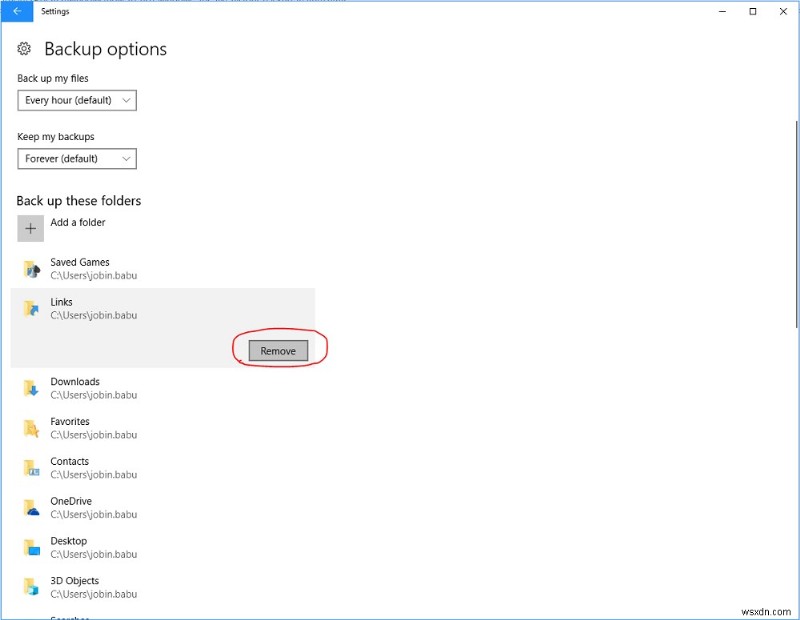Click Add a folder
800x620 pixels.
[x=77, y=222]
